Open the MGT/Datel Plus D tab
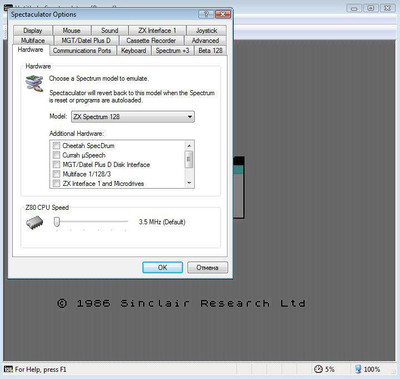The height and width of the screenshot is (379, 400). pos(86,40)
